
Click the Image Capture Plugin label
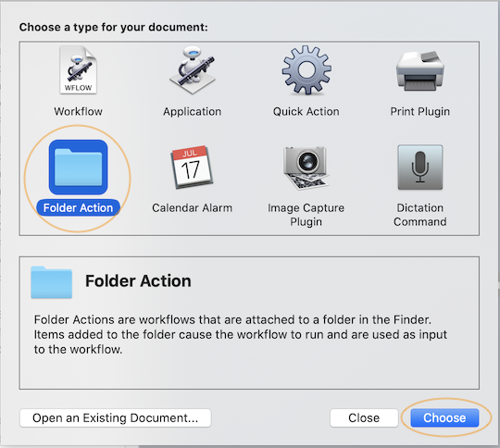click(x=306, y=215)
